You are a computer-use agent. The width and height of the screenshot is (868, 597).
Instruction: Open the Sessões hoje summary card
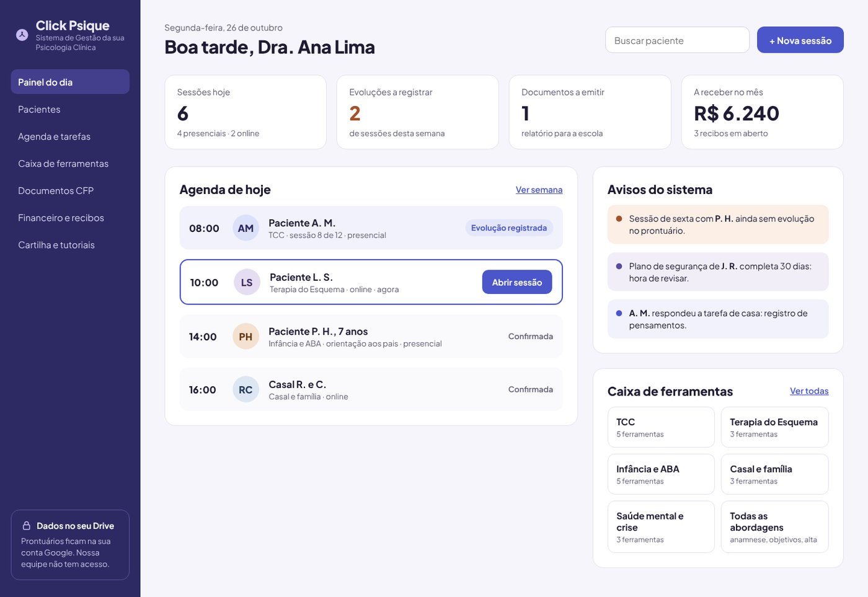246,112
